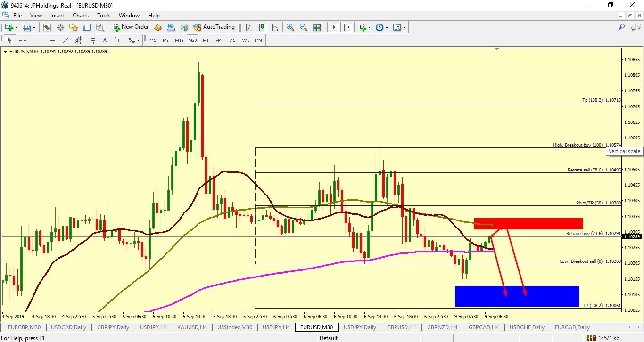Switch chart to Line Chart mode
The image size is (644, 342).
point(274,27)
